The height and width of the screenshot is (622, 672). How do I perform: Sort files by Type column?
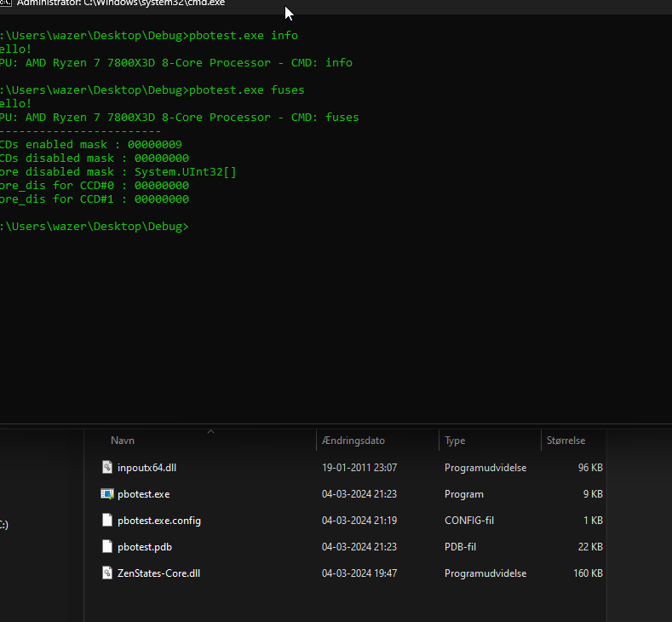(455, 441)
